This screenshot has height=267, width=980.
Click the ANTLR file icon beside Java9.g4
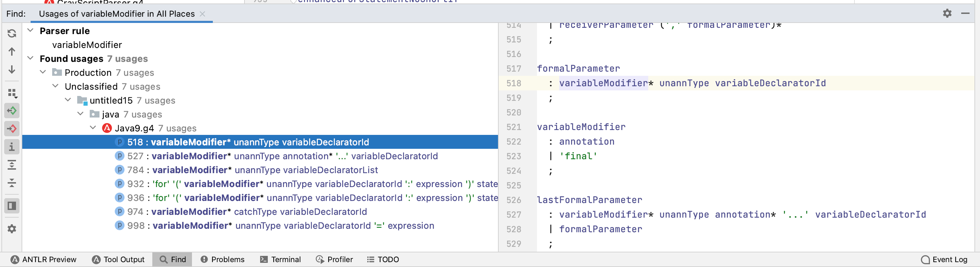point(107,128)
